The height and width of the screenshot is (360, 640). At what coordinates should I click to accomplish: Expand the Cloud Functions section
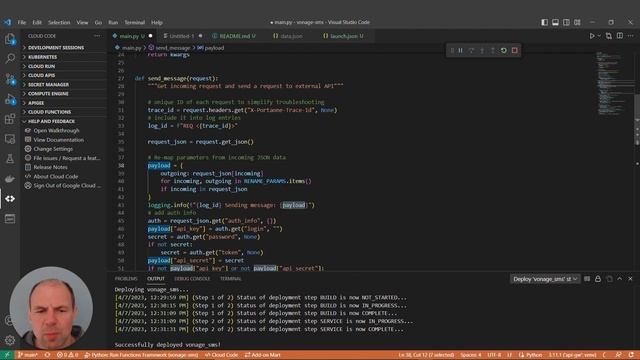(64, 112)
